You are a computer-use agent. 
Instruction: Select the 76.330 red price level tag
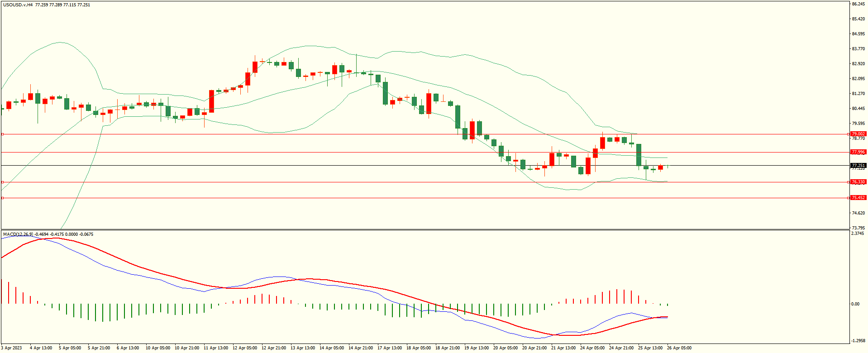tap(858, 182)
